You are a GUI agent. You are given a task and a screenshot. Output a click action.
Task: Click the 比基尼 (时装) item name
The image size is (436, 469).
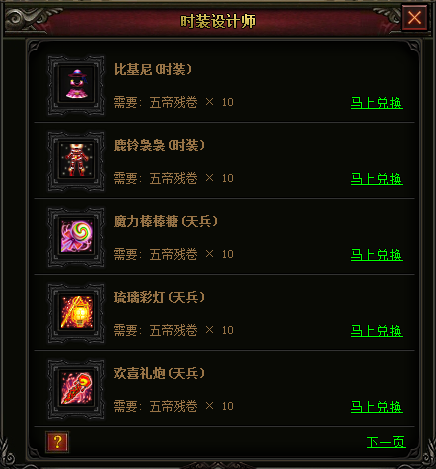click(x=153, y=69)
